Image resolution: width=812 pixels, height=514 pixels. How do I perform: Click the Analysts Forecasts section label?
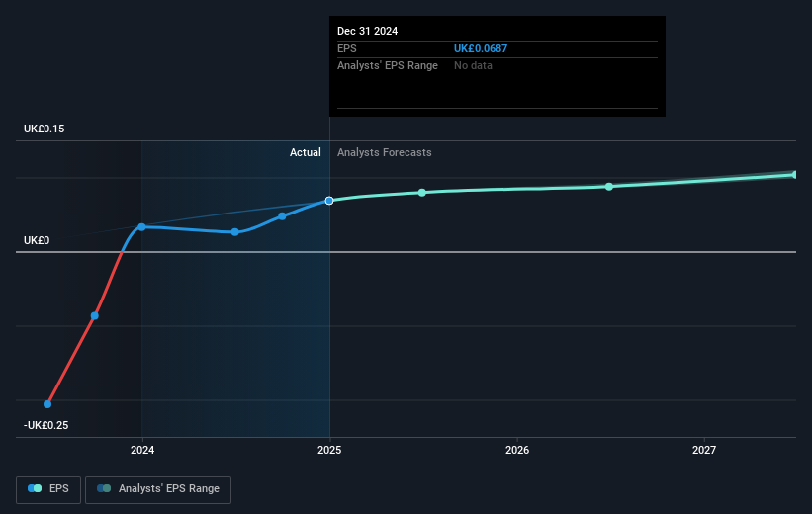385,152
